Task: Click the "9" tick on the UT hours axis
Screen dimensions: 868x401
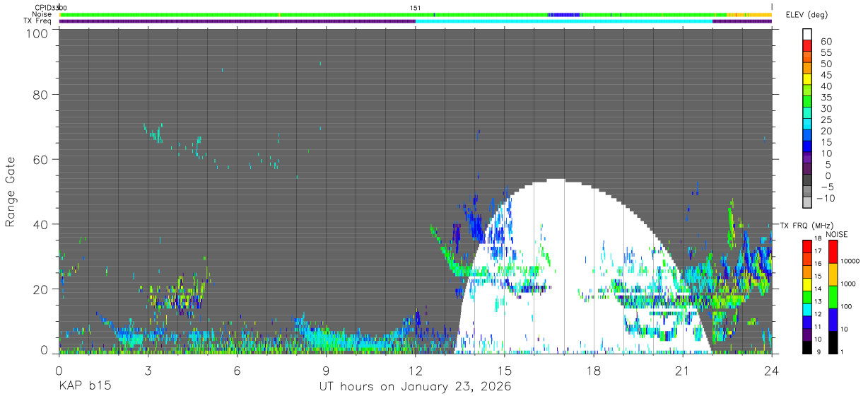Action: pyautogui.click(x=326, y=370)
